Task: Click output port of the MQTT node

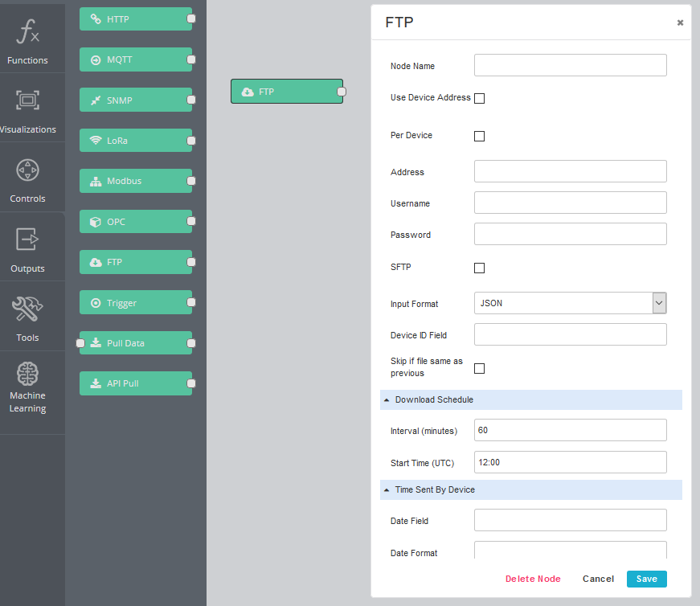Action: pos(191,59)
